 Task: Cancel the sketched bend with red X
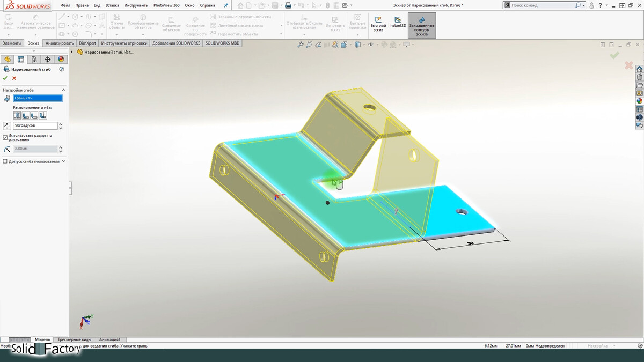14,78
